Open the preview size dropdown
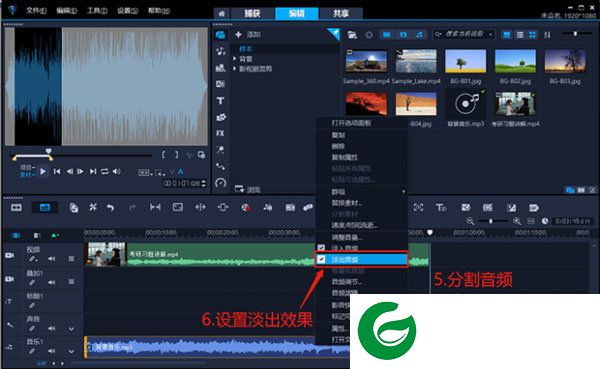Viewport: 600px width, 369px height. click(144, 172)
